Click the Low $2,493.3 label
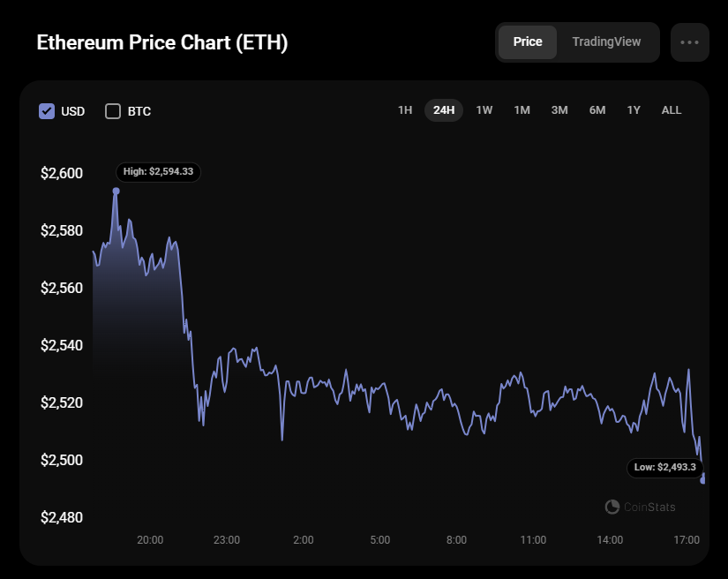This screenshot has height=579, width=728. pos(665,468)
